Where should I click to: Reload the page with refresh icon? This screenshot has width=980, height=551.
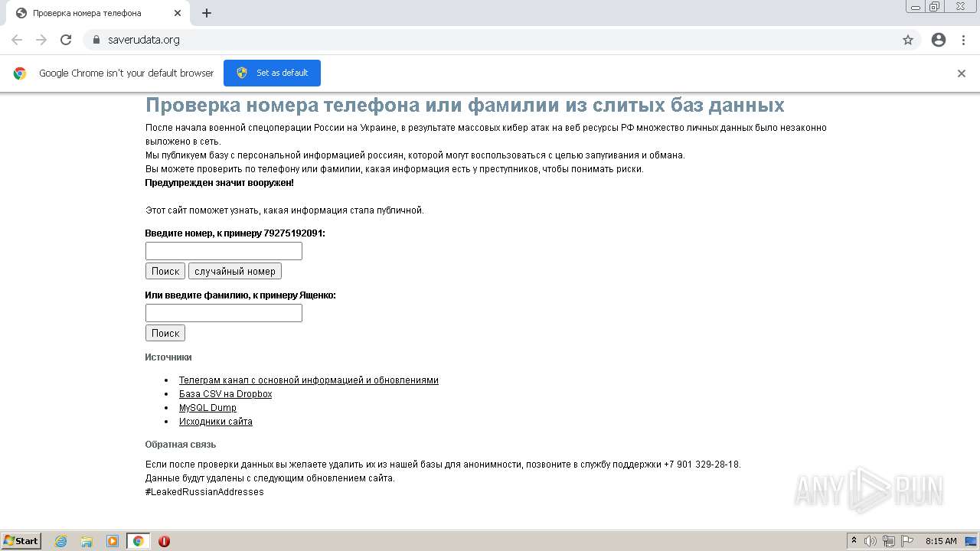click(66, 40)
